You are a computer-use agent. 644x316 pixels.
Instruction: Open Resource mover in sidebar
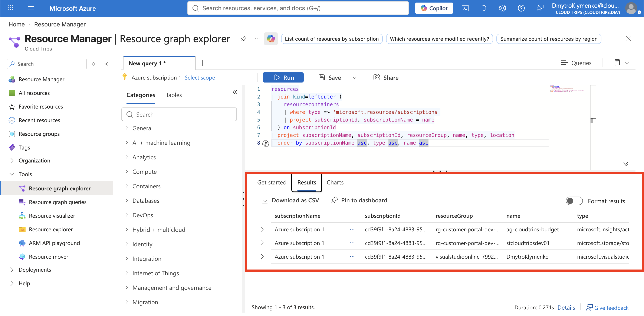click(49, 257)
